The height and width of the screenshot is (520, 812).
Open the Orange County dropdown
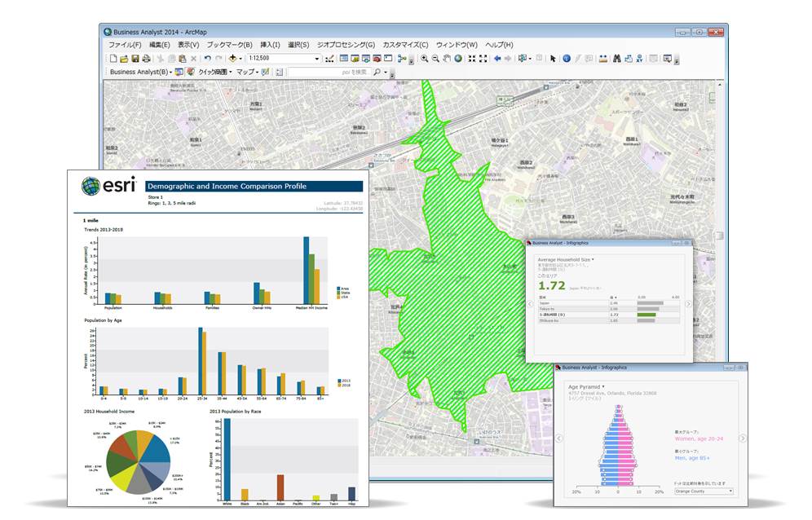[704, 491]
